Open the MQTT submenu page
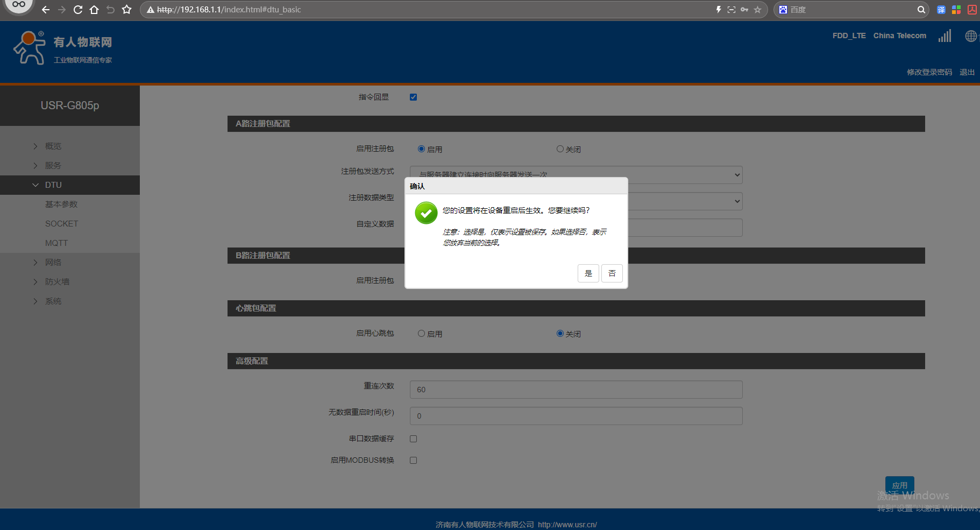This screenshot has height=530, width=980. [56, 243]
